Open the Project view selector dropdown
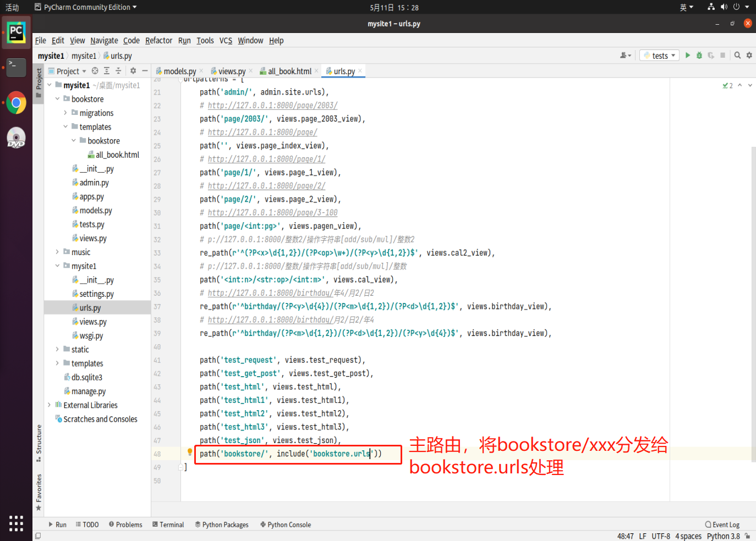This screenshot has height=541, width=756. click(68, 71)
